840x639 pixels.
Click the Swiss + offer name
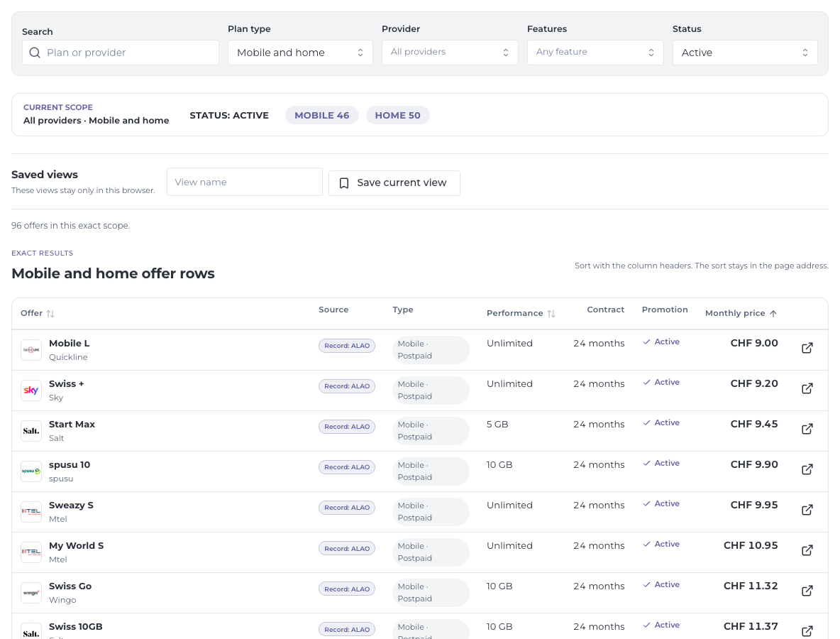(x=67, y=384)
